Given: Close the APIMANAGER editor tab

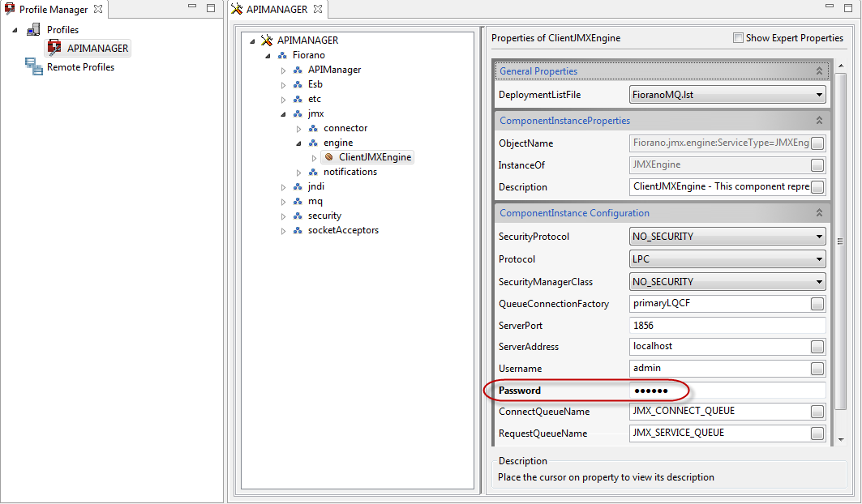Looking at the screenshot, I should 318,9.
